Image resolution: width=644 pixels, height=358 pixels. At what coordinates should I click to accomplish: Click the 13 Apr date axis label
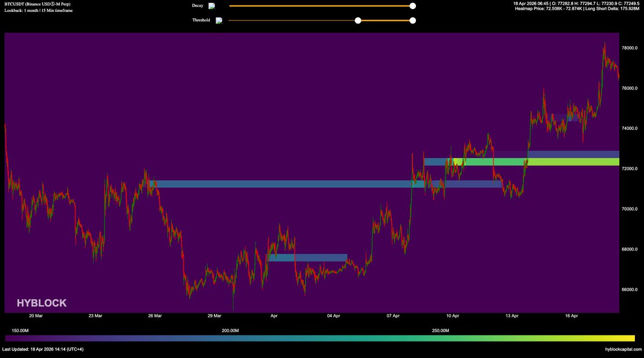coord(512,316)
